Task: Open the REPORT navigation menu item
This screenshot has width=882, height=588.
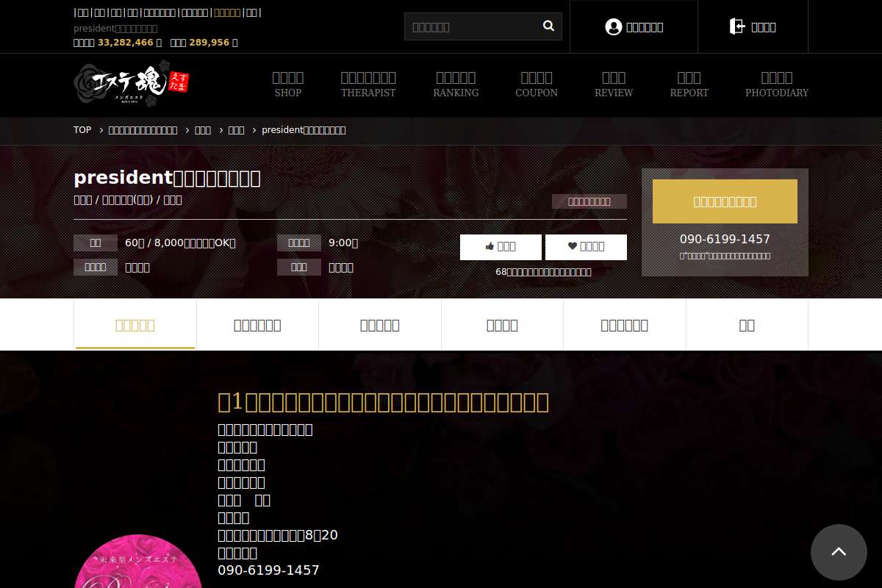Action: coord(689,85)
